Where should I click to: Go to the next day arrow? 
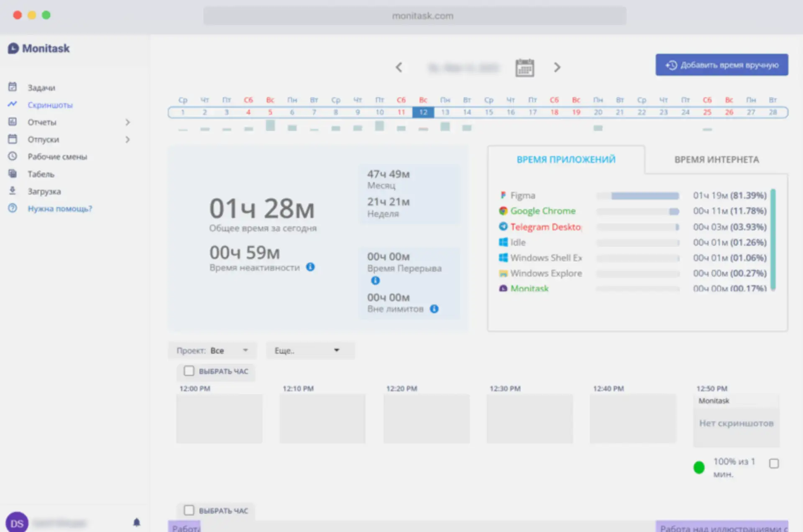(557, 67)
